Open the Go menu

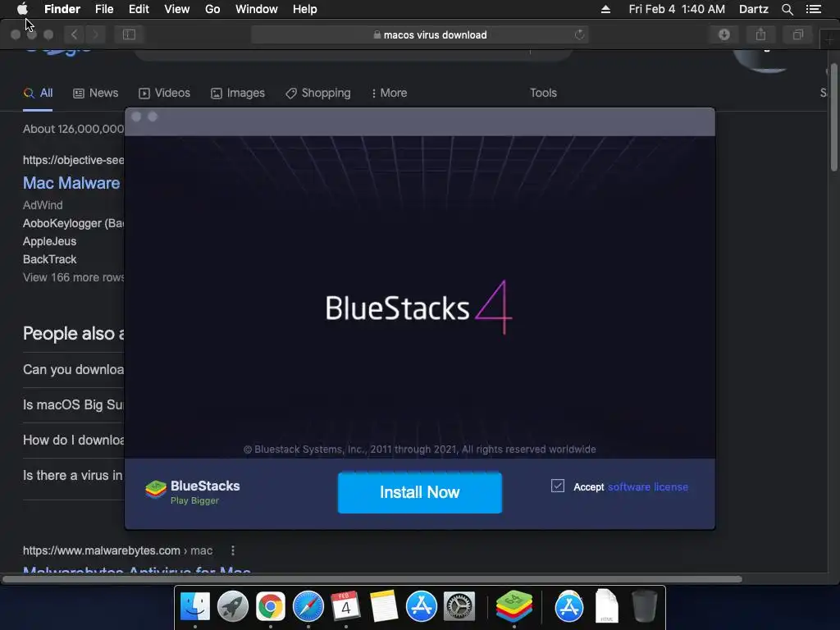pos(212,9)
